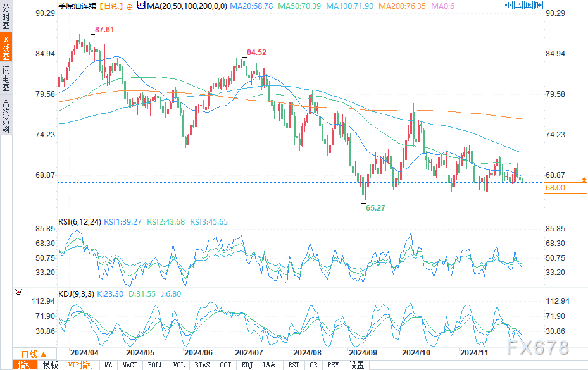The image size is (588, 370).
Task: Click the red sun icon beside KDJ panel
Action: (18, 292)
